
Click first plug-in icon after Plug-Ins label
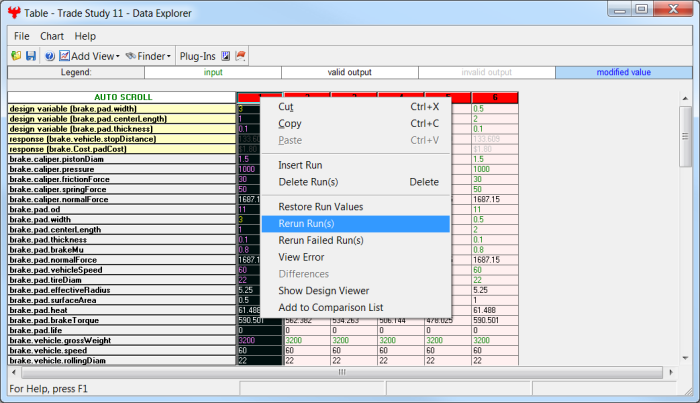coord(225,56)
